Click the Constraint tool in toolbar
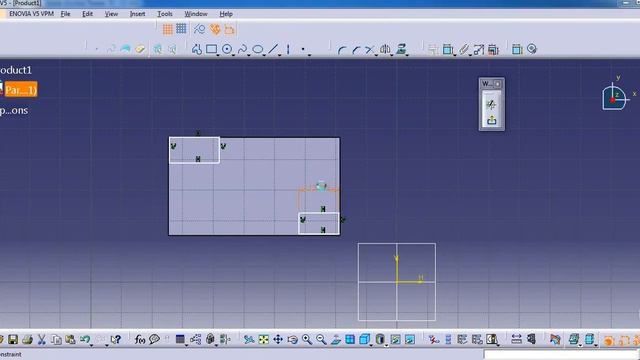The width and height of the screenshot is (640, 360). click(448, 49)
